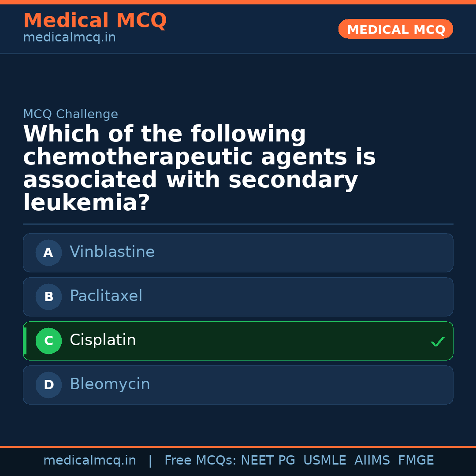Click the orange Medical MCQ header title
The image size is (476, 476).
[x=95, y=21]
